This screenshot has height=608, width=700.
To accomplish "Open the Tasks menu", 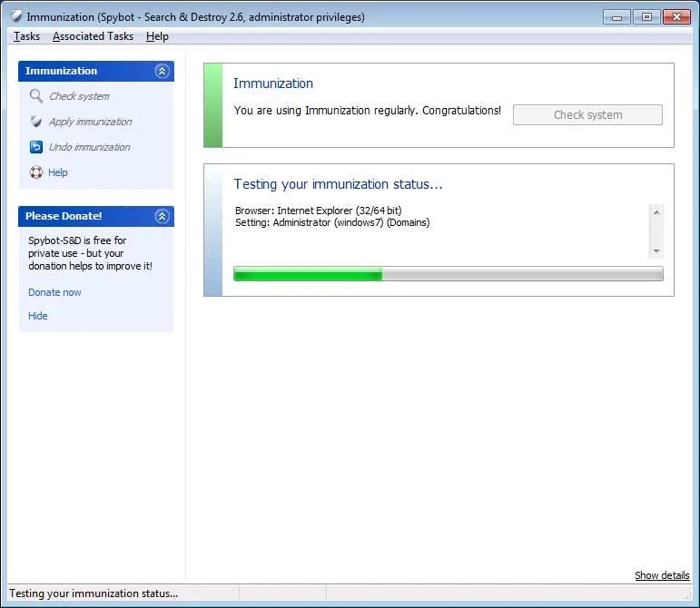I will pyautogui.click(x=27, y=36).
